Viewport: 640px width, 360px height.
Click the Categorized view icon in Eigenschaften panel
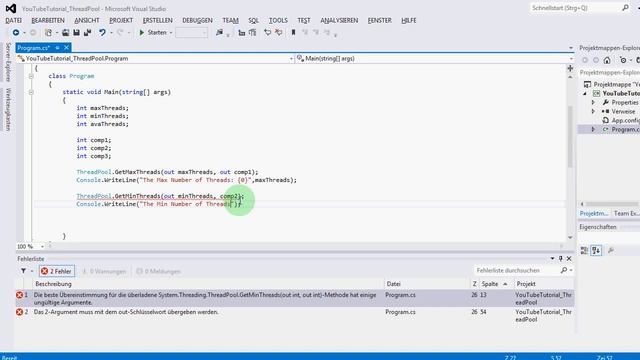(x=584, y=250)
